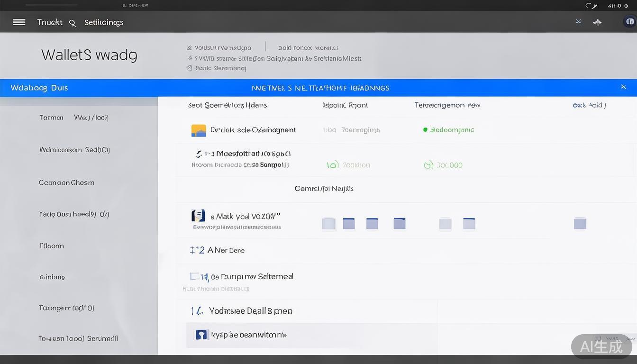Click the blue keyhole icon in bottom row
Screen dimensions: 637x364
(201, 335)
